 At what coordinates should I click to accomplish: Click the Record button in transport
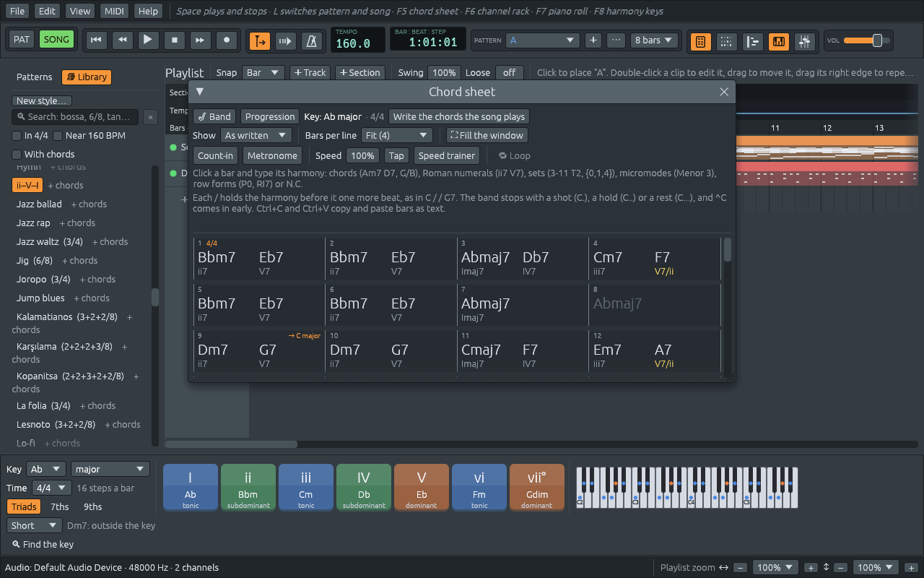click(227, 40)
